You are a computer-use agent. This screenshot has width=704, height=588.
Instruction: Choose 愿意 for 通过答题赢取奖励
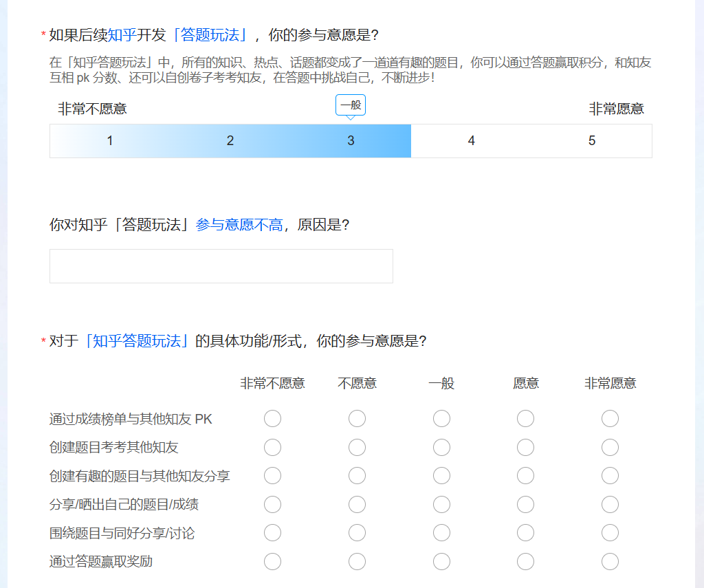point(525,561)
